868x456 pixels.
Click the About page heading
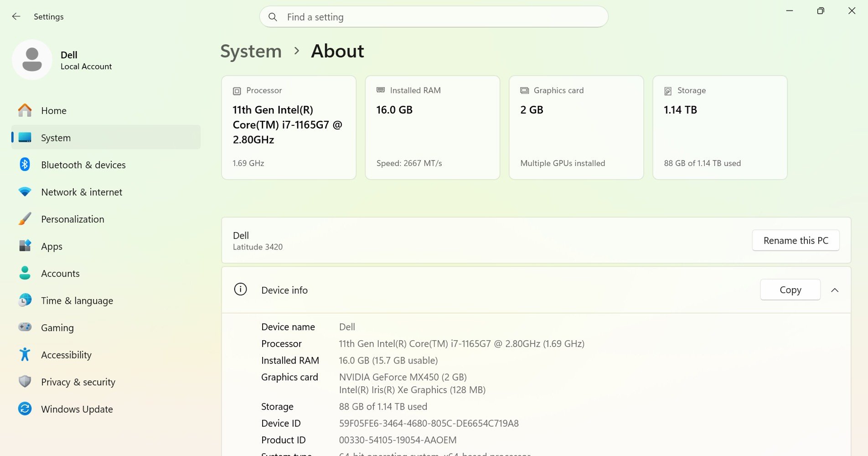coord(337,51)
